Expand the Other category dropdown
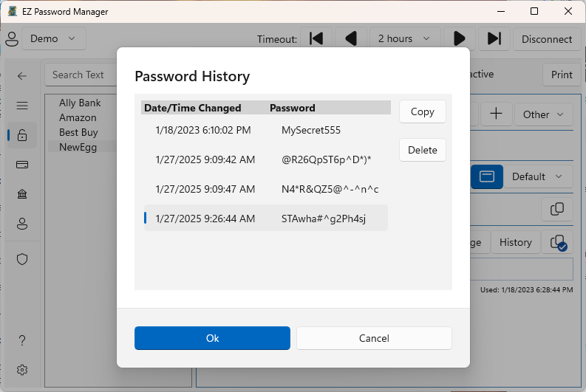Viewport: 586px width, 392px height. point(544,114)
